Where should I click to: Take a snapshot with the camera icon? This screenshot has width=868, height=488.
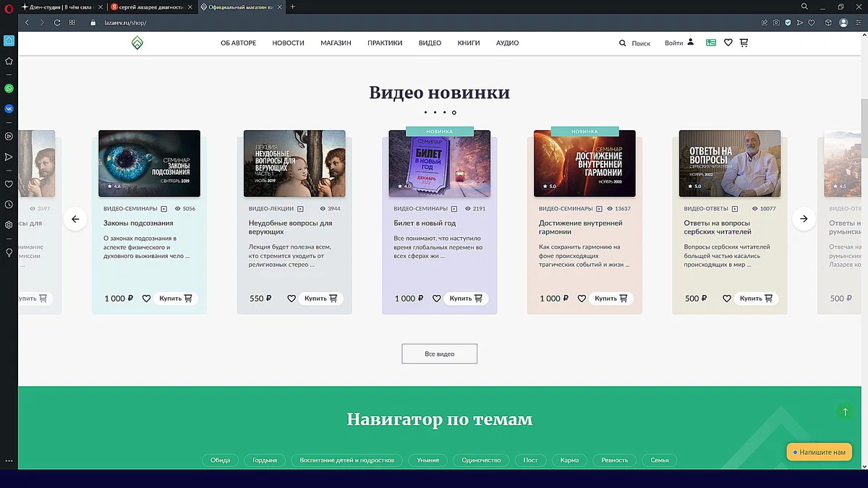pos(777,22)
